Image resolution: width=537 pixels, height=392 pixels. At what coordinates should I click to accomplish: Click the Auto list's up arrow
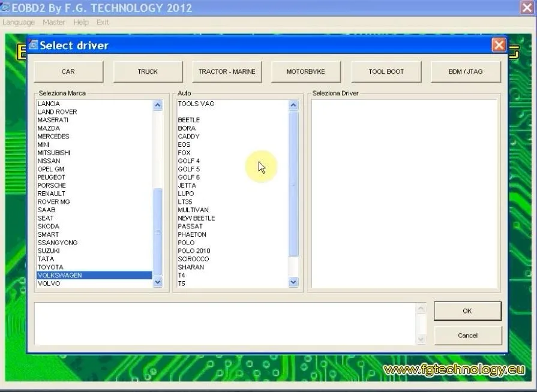click(293, 105)
